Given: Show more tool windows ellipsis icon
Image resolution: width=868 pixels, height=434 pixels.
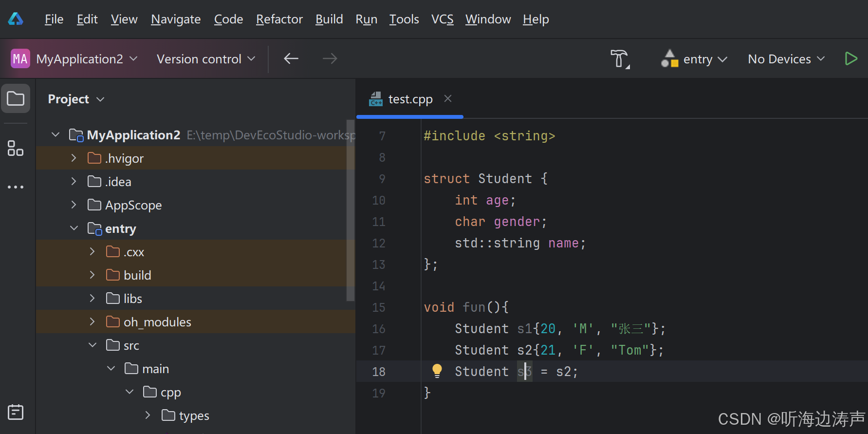Looking at the screenshot, I should [16, 187].
